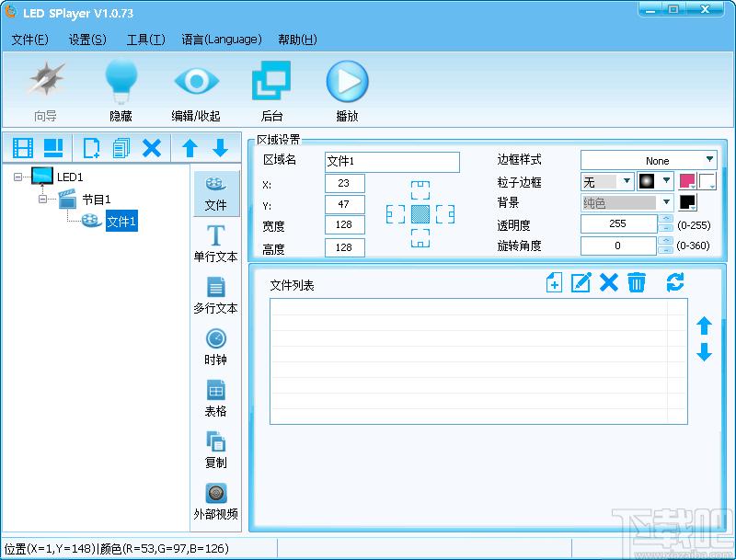Click the 宽度 width field
The width and height of the screenshot is (736, 560).
click(344, 224)
